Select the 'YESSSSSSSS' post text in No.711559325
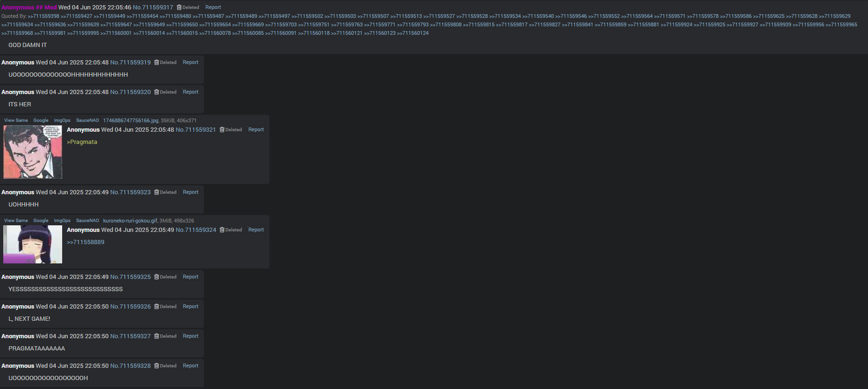Viewport: 868px width, 389px height. coord(65,289)
